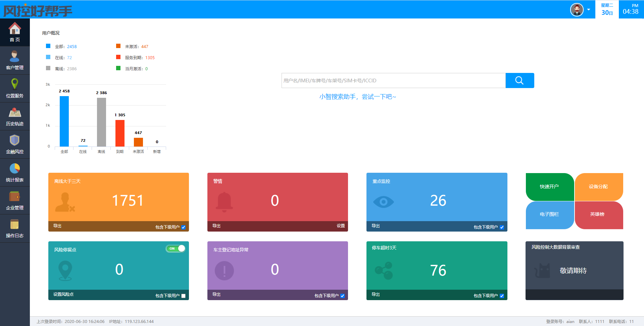Click the red 到期 bar in chart
The image size is (644, 326).
coord(120,133)
